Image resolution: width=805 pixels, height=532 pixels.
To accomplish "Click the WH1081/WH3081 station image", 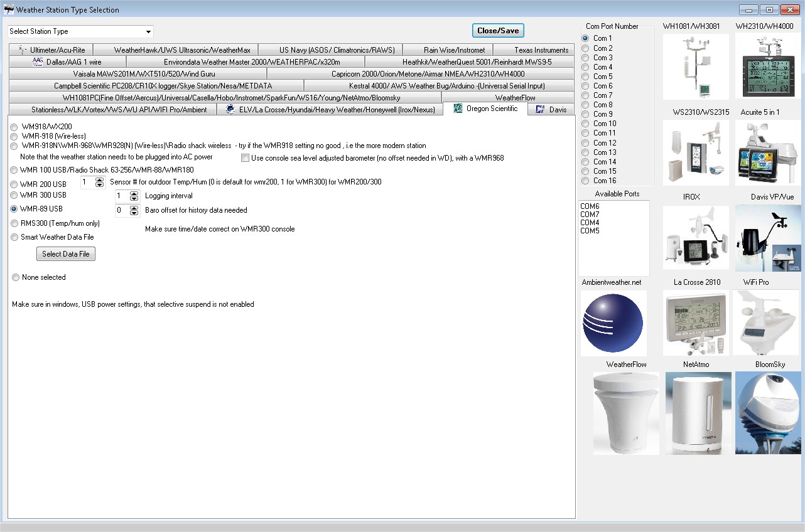I will click(x=696, y=66).
